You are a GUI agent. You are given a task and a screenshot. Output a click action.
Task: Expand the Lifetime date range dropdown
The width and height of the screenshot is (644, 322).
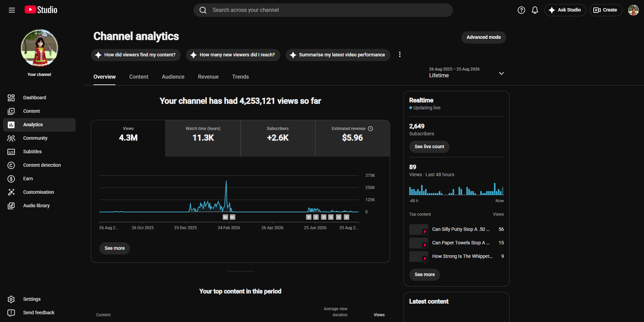(467, 73)
